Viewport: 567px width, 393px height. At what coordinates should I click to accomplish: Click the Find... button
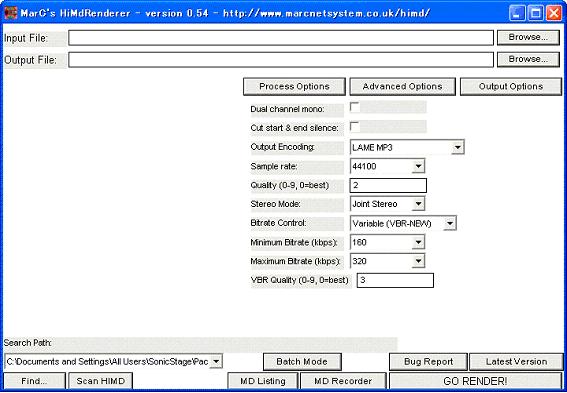tap(34, 381)
